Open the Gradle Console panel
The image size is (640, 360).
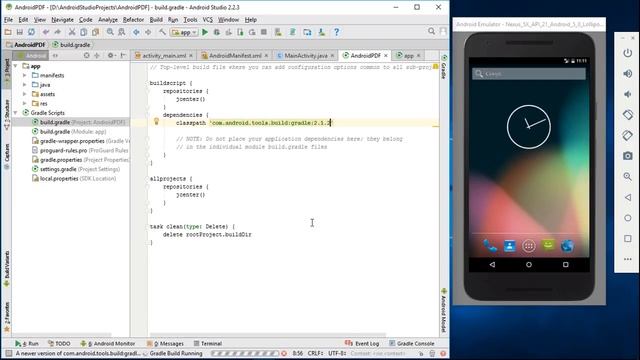point(412,344)
